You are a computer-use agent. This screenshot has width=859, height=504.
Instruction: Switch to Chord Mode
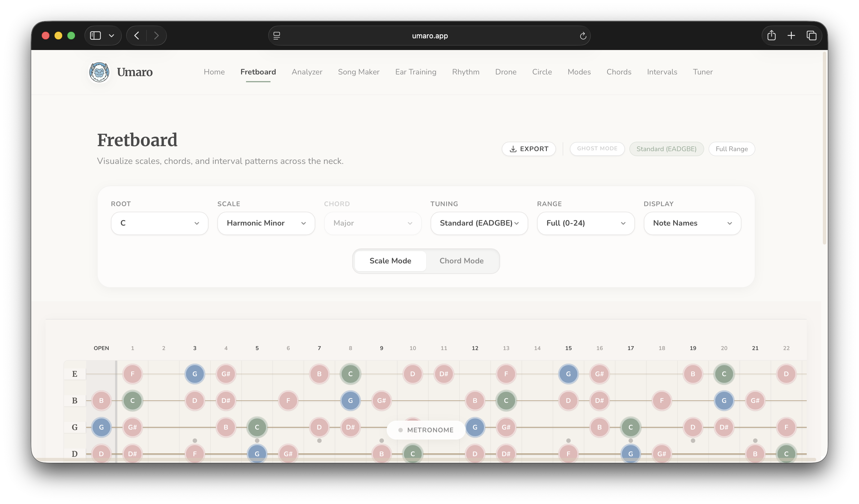461,261
